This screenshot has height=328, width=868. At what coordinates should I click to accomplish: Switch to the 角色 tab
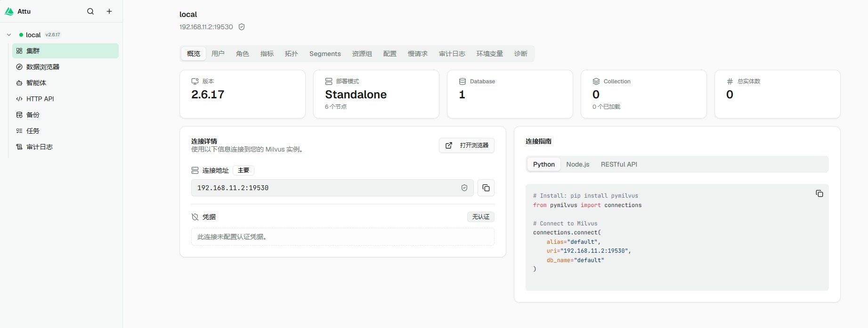point(243,54)
